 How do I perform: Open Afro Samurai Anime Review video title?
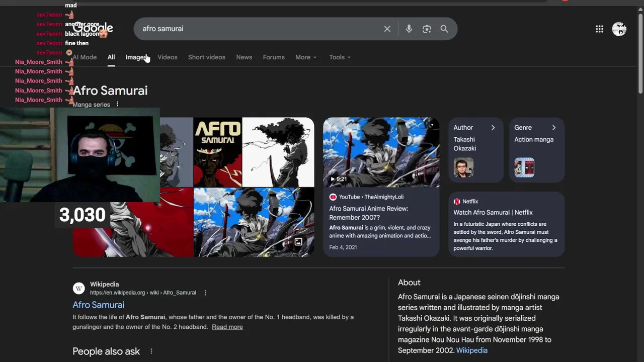369,213
